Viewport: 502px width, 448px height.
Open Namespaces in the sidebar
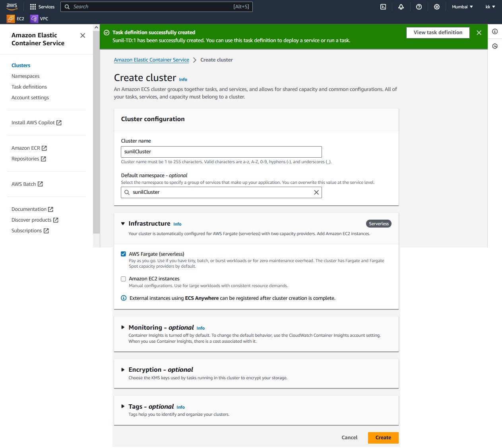tap(25, 76)
